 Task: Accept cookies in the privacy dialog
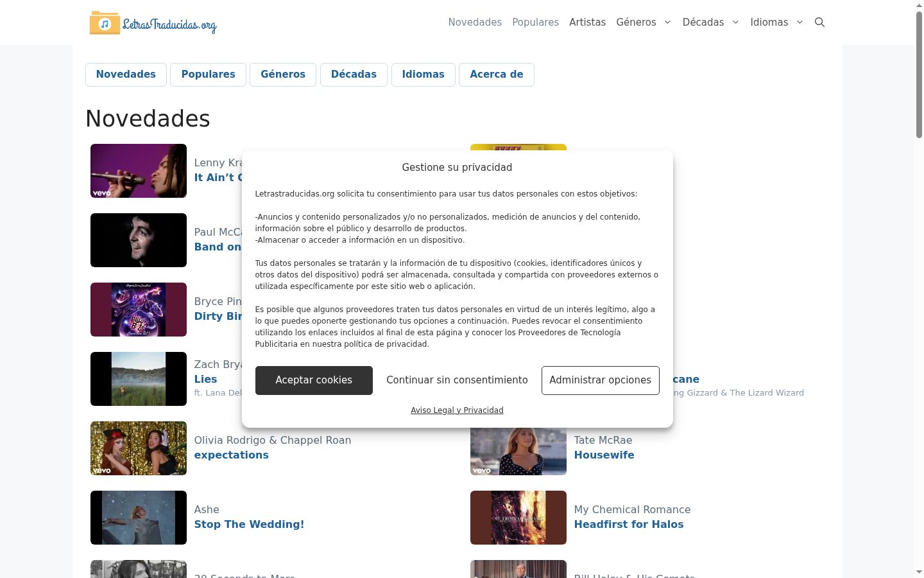pyautogui.click(x=314, y=380)
